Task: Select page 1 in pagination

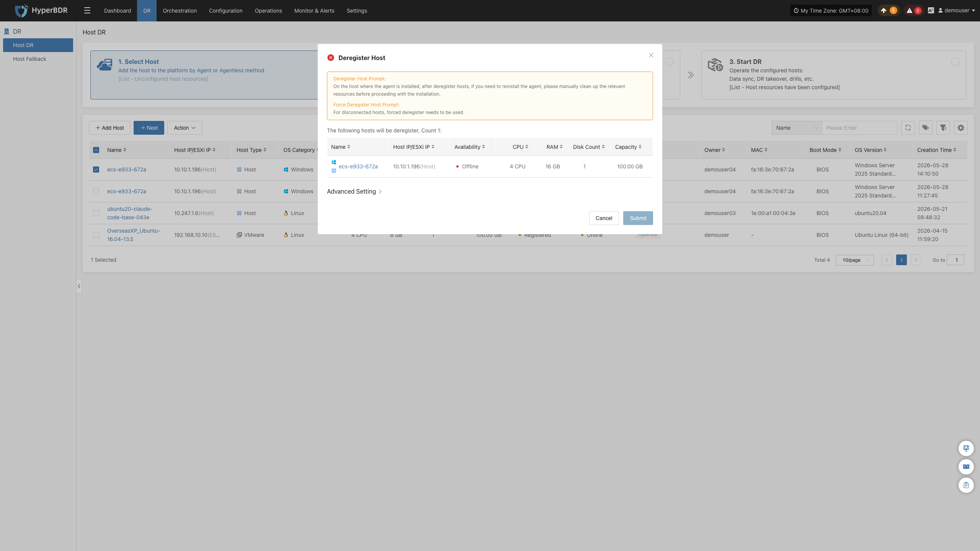Action: pyautogui.click(x=902, y=260)
